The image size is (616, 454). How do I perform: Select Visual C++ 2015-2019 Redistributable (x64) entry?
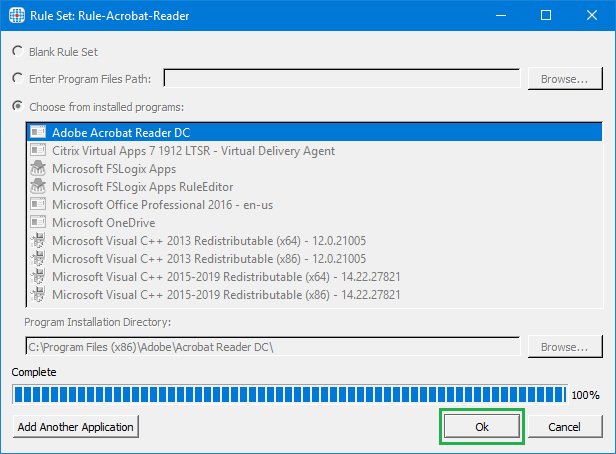315,277
